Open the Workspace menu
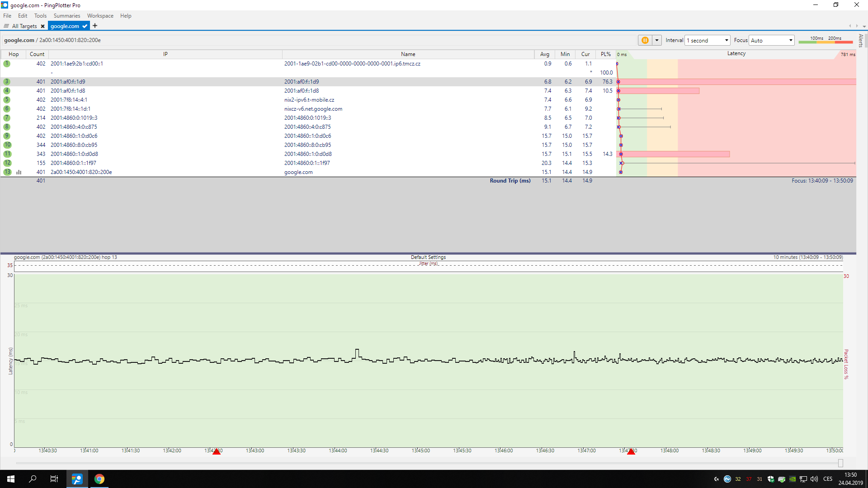Screen dimensions: 868x488 tap(100, 16)
